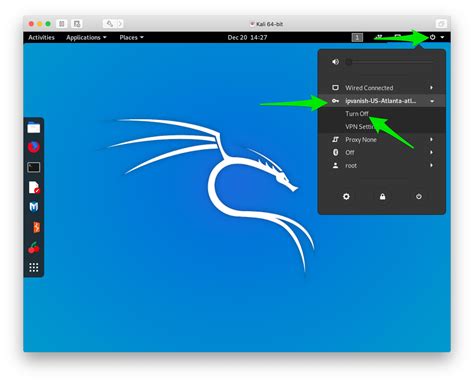Click the Wired Connected label

[x=369, y=88]
